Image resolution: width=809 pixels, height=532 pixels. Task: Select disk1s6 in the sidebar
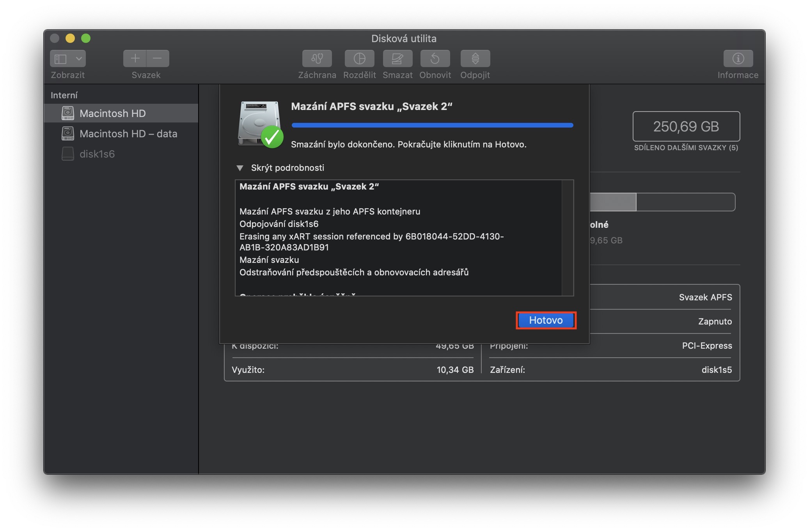click(x=97, y=154)
